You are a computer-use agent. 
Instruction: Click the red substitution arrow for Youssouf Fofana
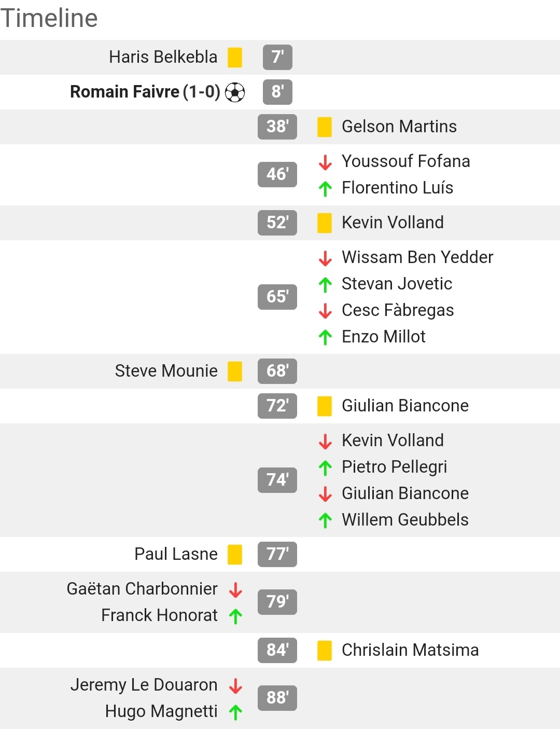325,162
